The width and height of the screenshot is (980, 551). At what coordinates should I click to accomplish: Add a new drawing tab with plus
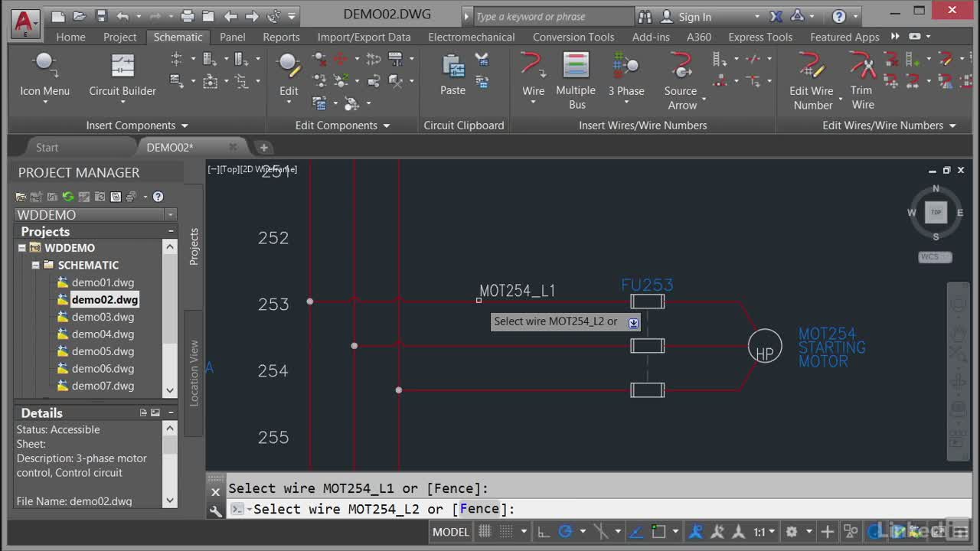(x=263, y=147)
